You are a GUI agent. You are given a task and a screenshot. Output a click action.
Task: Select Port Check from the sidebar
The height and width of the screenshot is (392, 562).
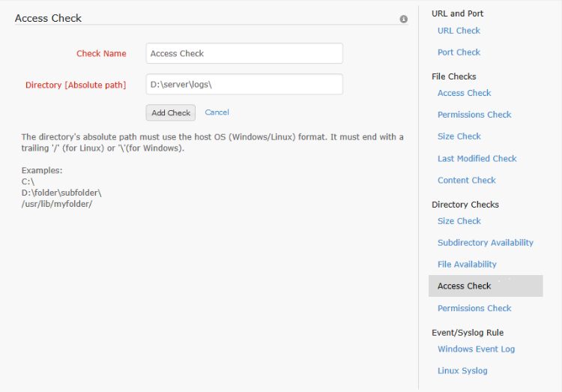tap(459, 52)
